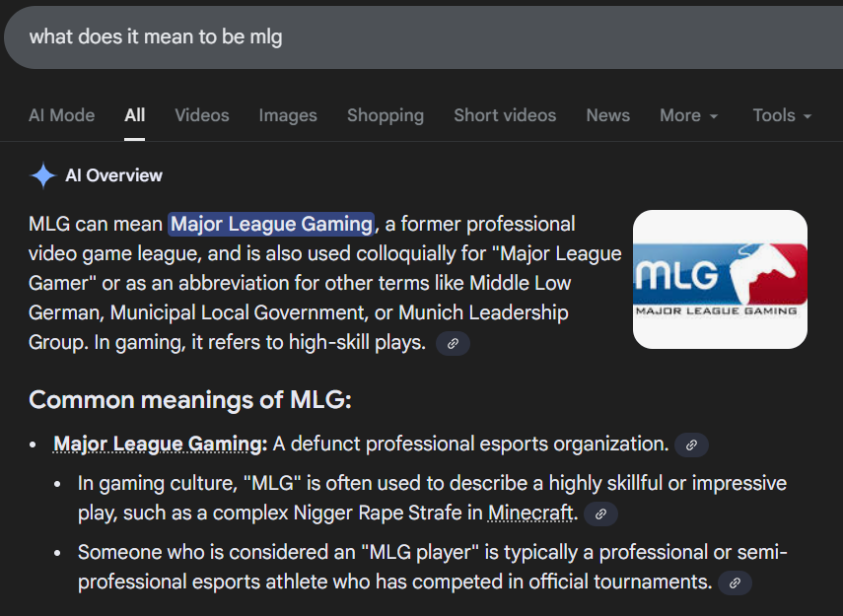Screen dimensions: 843x616
Task: Click highlighted "Major League Gaming" text
Action: (271, 225)
